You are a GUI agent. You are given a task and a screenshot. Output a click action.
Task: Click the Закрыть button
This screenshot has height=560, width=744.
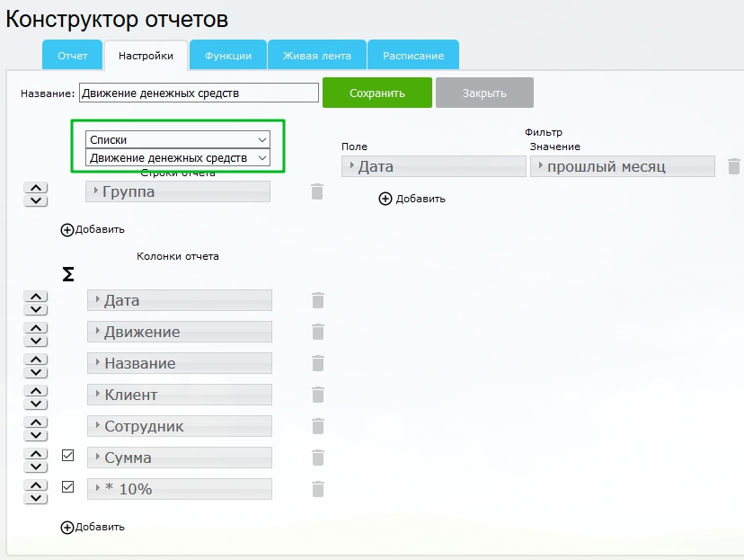[484, 93]
